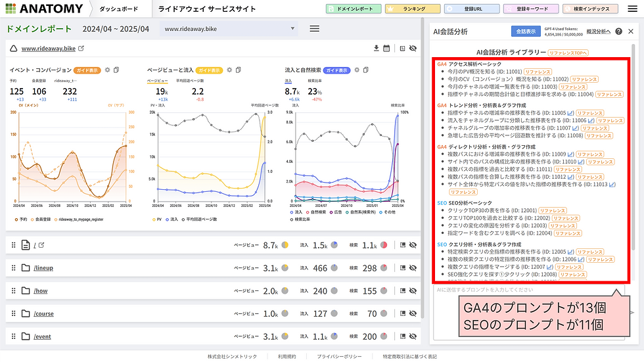
Task: Open the report options menu beside domain selector
Action: pyautogui.click(x=314, y=29)
